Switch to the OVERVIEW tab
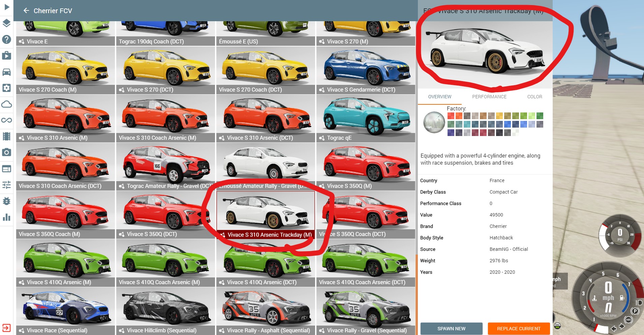Image resolution: width=644 pixels, height=335 pixels. tap(439, 97)
